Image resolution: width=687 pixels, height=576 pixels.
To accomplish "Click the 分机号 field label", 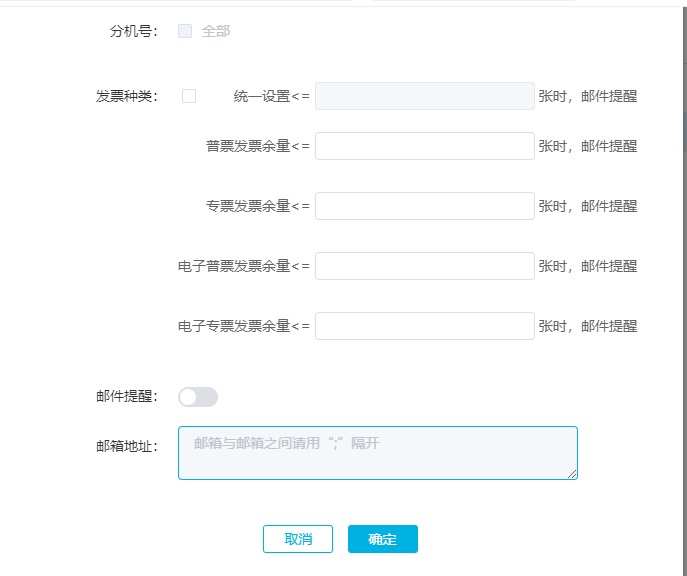I will [133, 31].
